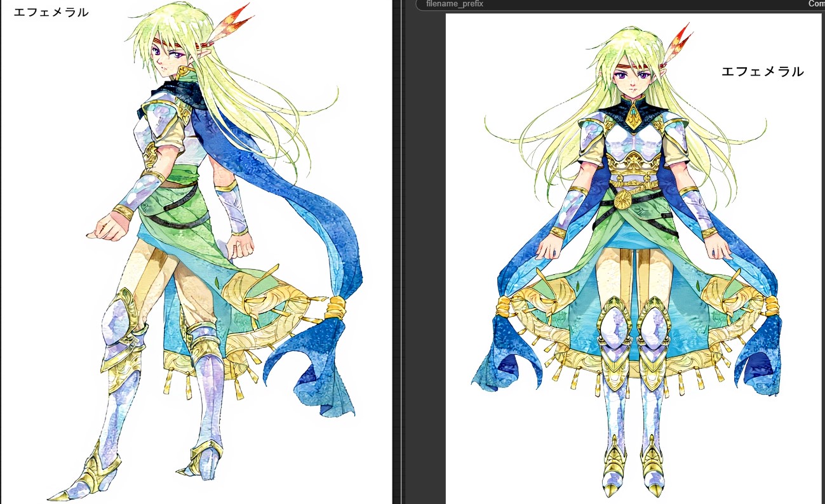This screenshot has height=504, width=825.
Task: Click the side-pose character image on the left
Action: point(196,252)
